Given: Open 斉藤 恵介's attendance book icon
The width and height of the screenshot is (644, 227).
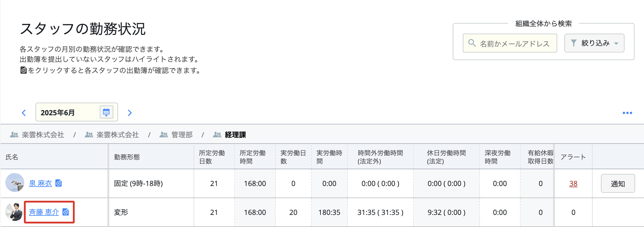Looking at the screenshot, I should (66, 212).
